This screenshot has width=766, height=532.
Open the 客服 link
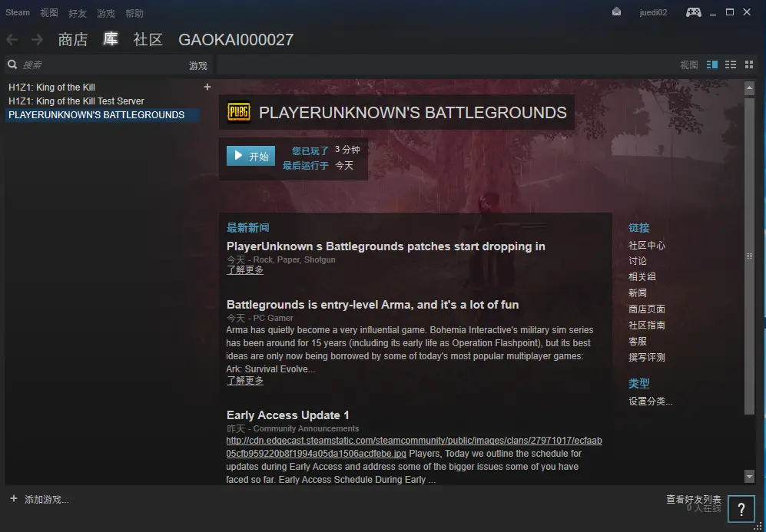tap(637, 341)
